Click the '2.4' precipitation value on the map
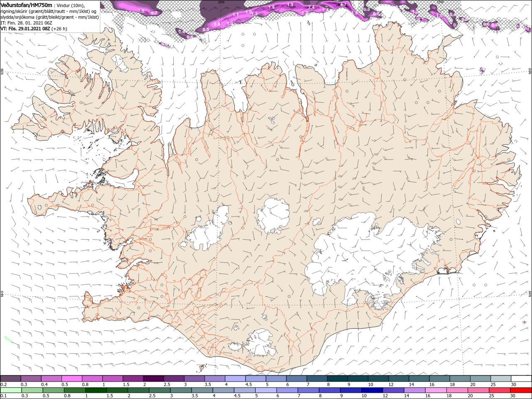The image size is (532, 399). [x=311, y=7]
